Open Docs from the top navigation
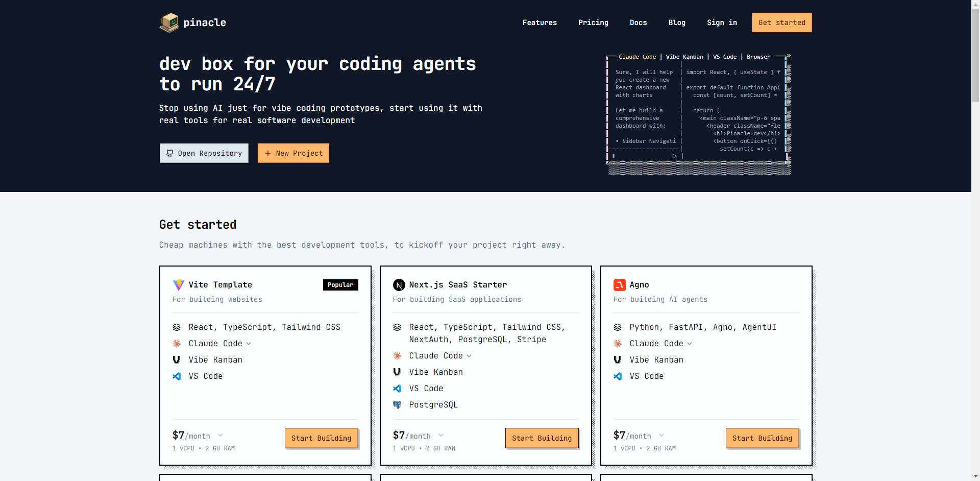This screenshot has width=980, height=481. [638, 22]
